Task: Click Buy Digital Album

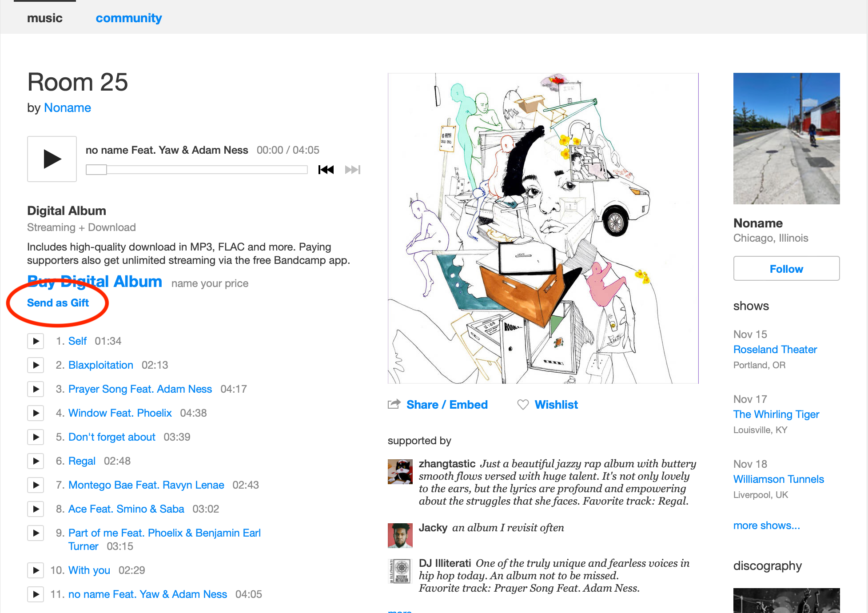Action: point(95,282)
